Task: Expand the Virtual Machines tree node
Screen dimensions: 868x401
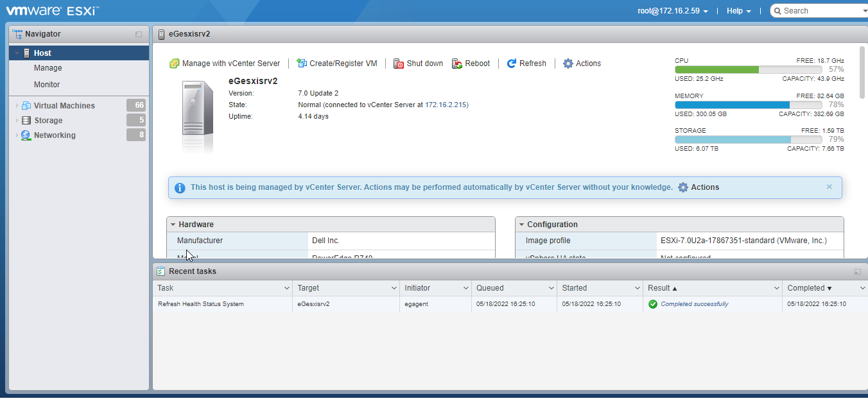Action: [x=17, y=106]
